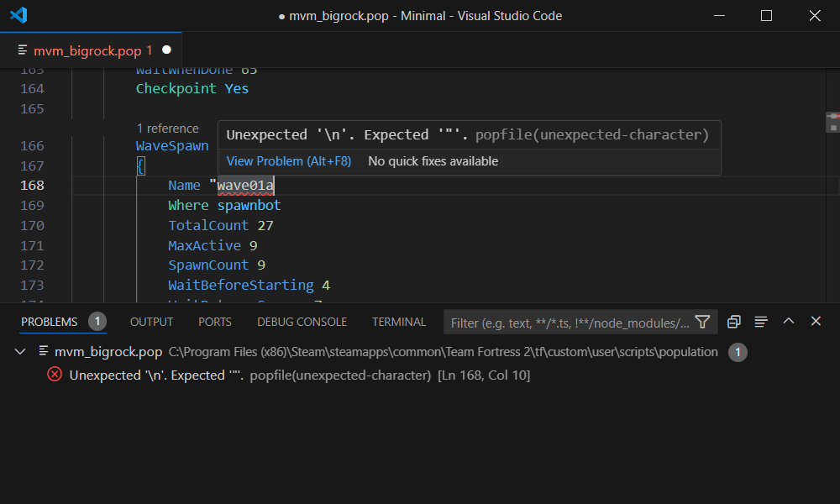This screenshot has width=840, height=504.
Task: Click line number 170 in the gutter
Action: tap(32, 225)
